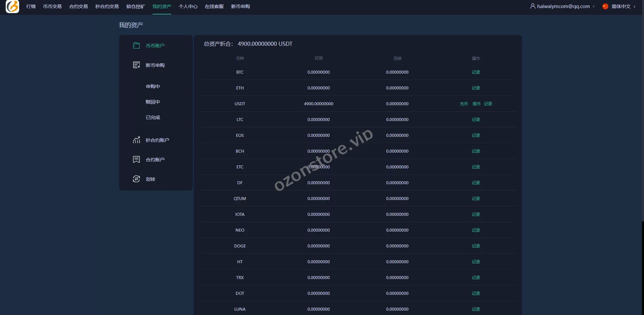Click the 划转 transfer icon
644x315 pixels.
136,179
